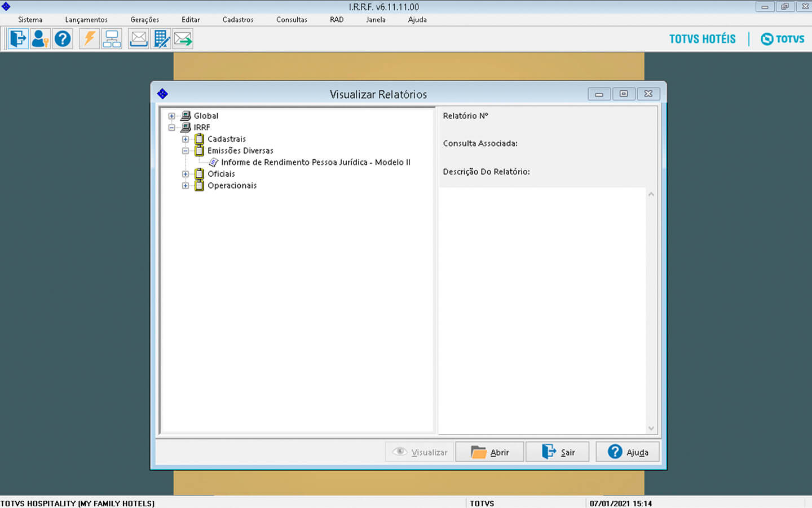Click the blue question mark toolbar icon
Viewport: 812px width, 508px height.
pyautogui.click(x=63, y=39)
